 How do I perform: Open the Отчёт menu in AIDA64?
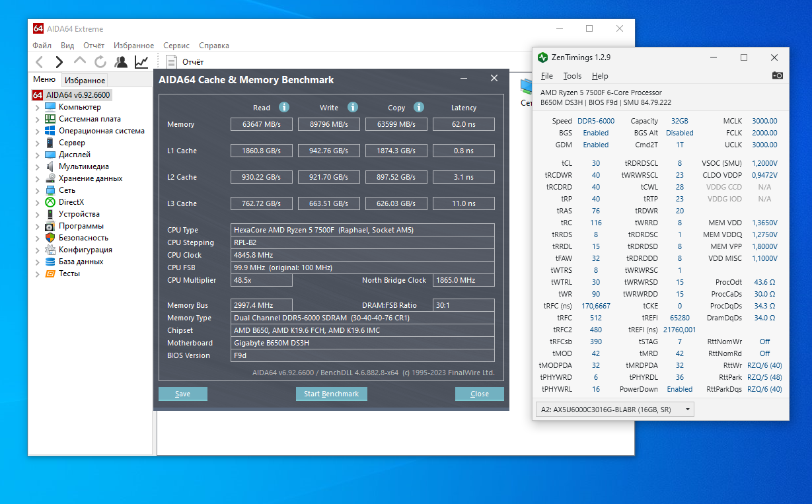click(94, 46)
